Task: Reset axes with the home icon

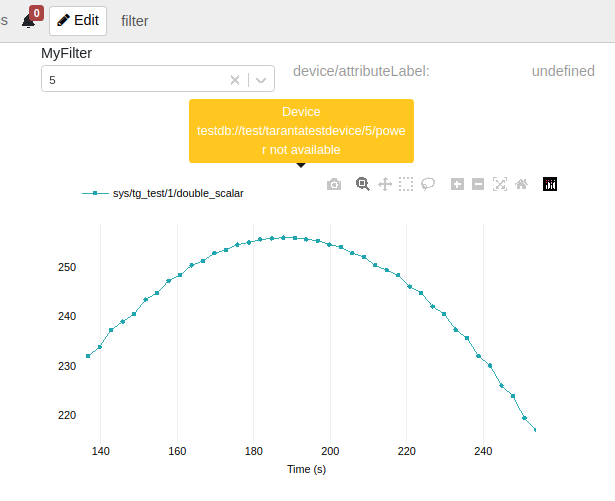Action: click(x=521, y=184)
